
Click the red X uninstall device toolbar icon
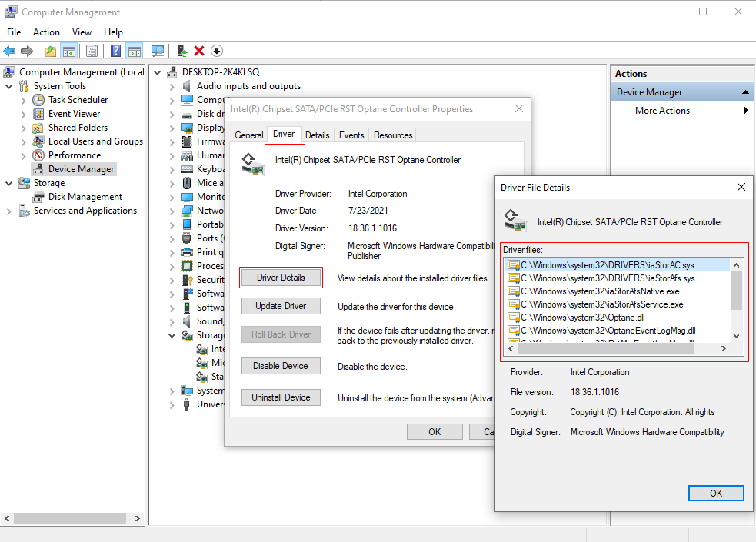pyautogui.click(x=198, y=51)
